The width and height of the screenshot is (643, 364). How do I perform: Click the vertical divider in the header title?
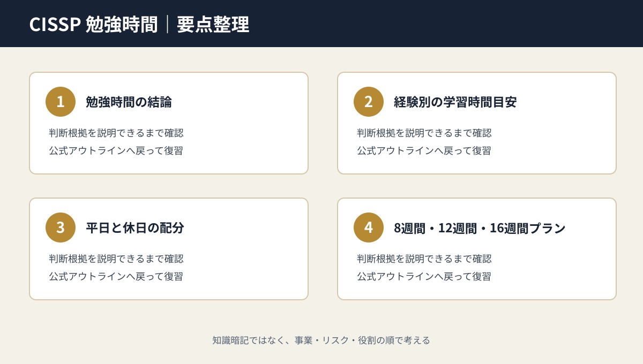tap(167, 24)
